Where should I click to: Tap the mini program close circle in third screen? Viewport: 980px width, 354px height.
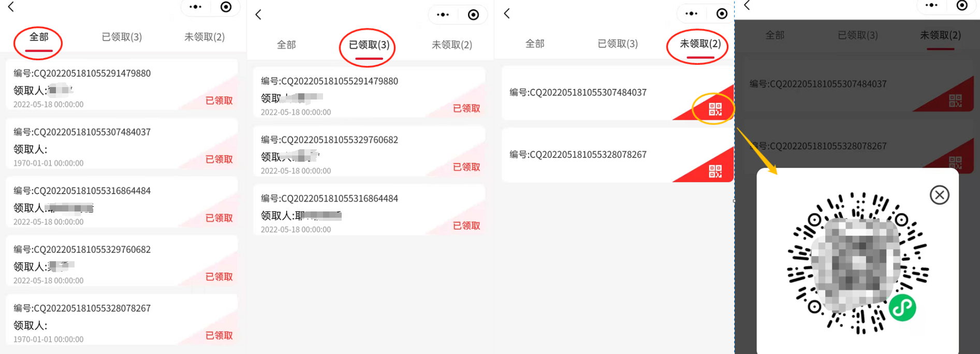(x=722, y=13)
